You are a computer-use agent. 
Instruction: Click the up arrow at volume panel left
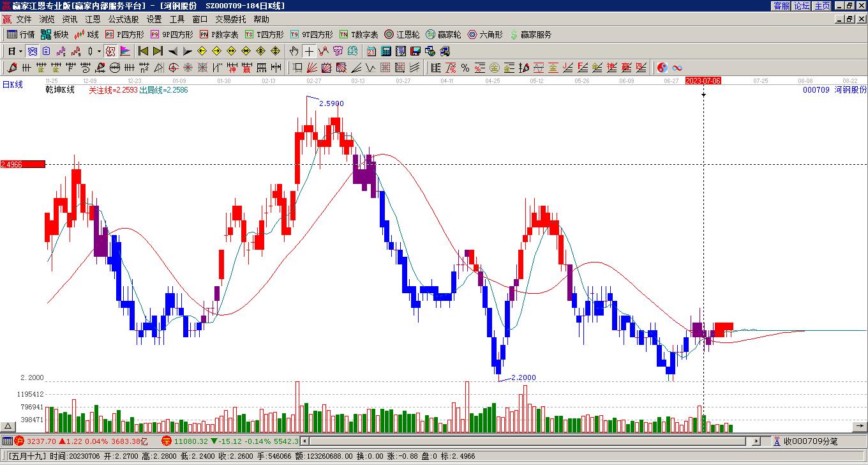click(x=8, y=427)
